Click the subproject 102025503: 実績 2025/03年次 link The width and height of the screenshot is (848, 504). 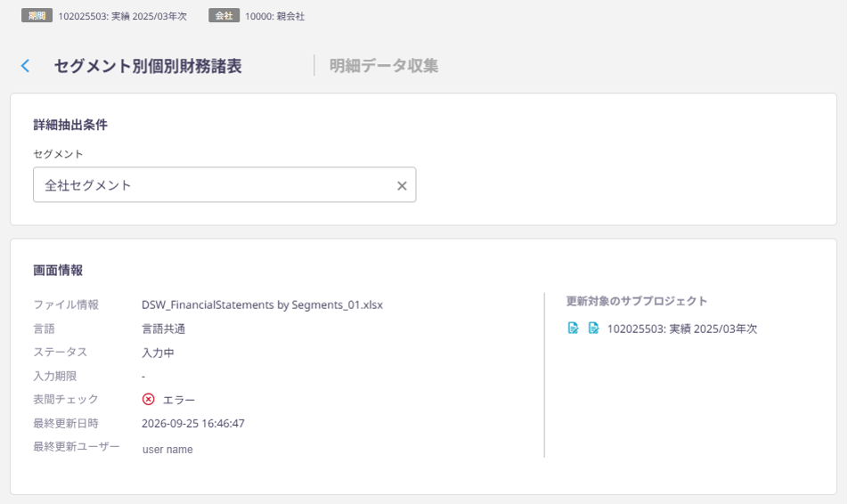(x=682, y=329)
